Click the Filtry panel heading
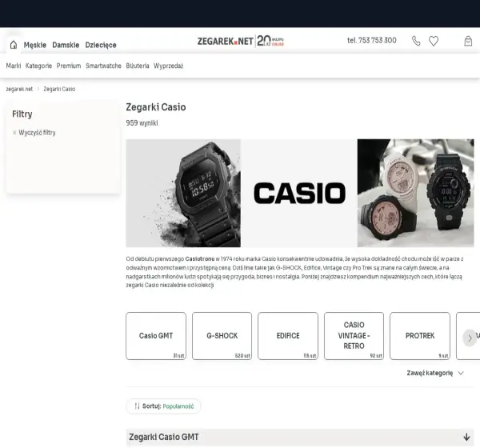Screen dimensions: 480x448 [x=22, y=114]
